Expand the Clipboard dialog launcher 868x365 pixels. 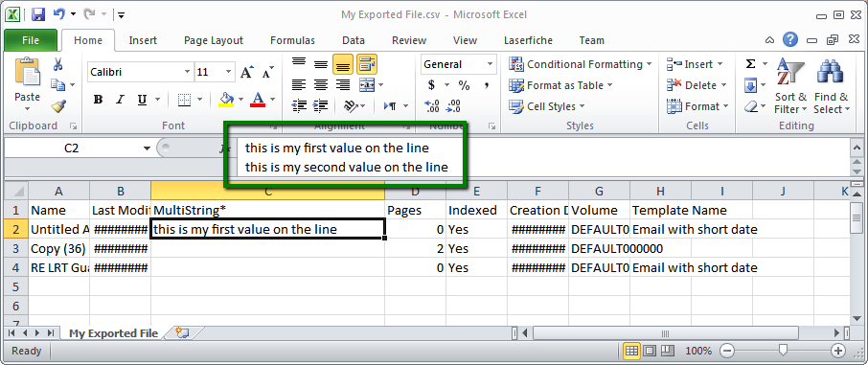tap(73, 126)
